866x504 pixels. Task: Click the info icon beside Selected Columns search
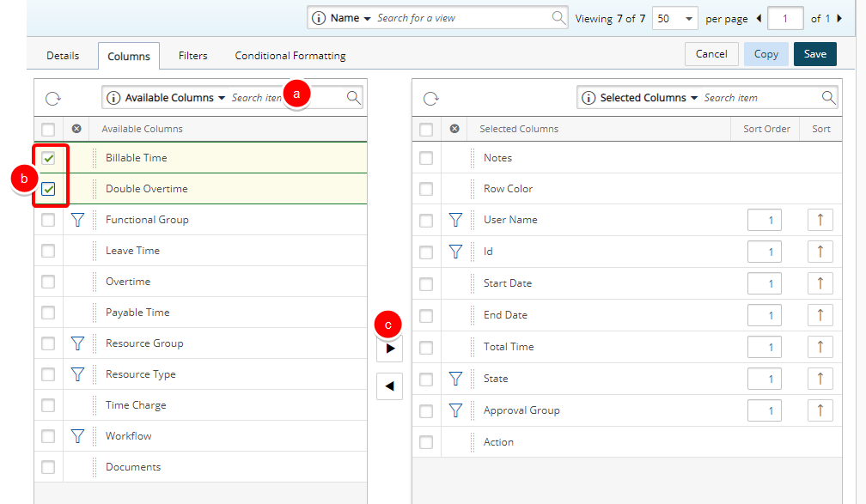coord(589,98)
